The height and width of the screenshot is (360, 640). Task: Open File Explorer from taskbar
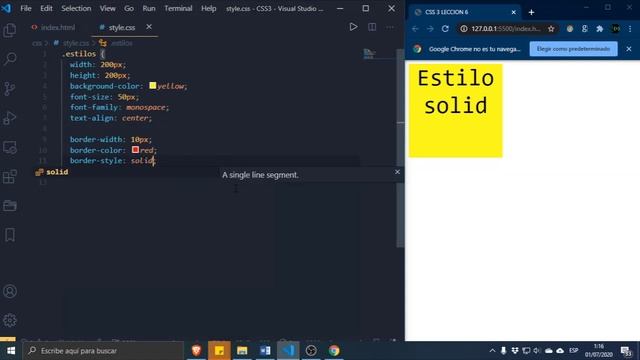point(242,351)
